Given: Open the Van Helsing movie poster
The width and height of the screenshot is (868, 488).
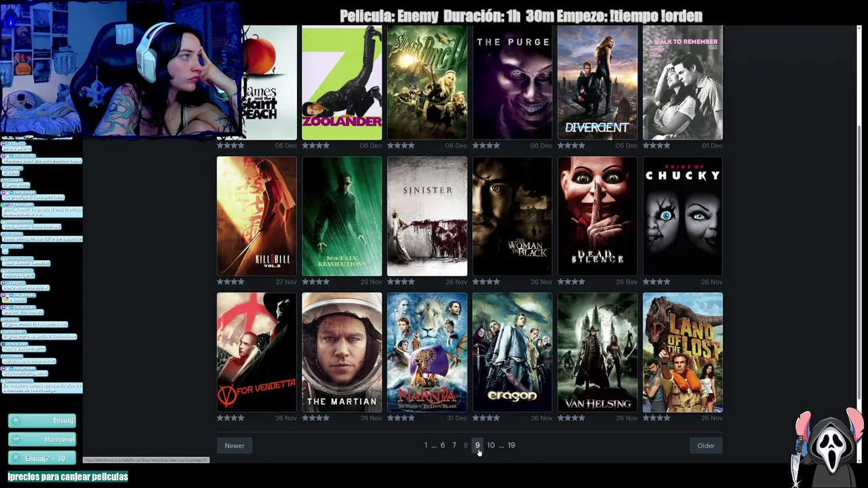Looking at the screenshot, I should (597, 352).
